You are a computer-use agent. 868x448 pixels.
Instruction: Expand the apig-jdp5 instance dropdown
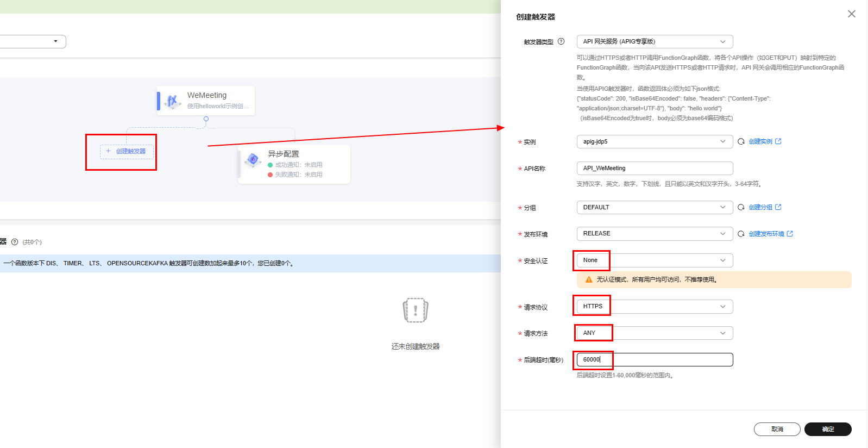(654, 141)
